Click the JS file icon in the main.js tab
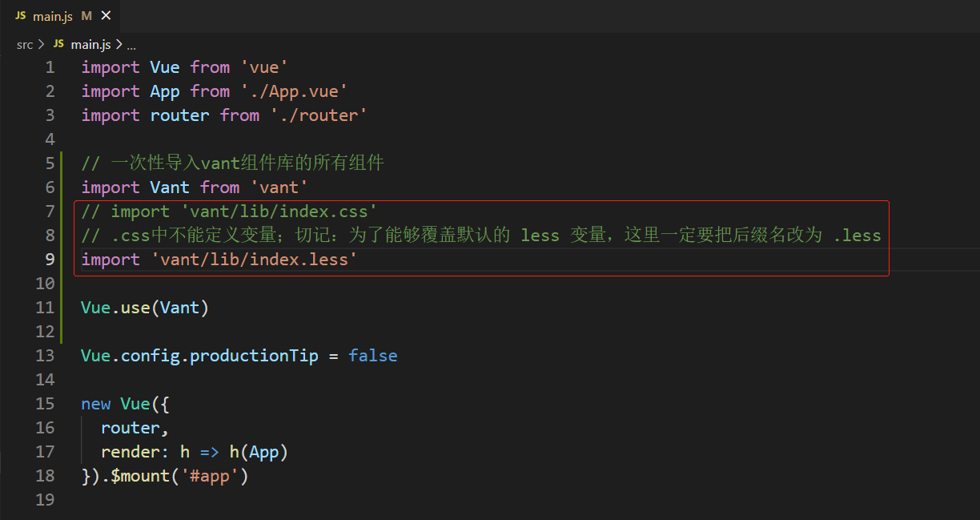The width and height of the screenshot is (980, 520). tap(21, 16)
